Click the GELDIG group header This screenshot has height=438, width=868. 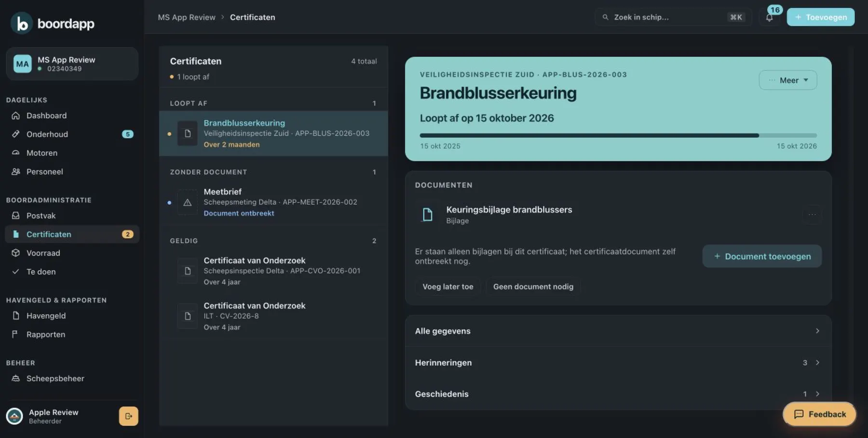point(273,241)
